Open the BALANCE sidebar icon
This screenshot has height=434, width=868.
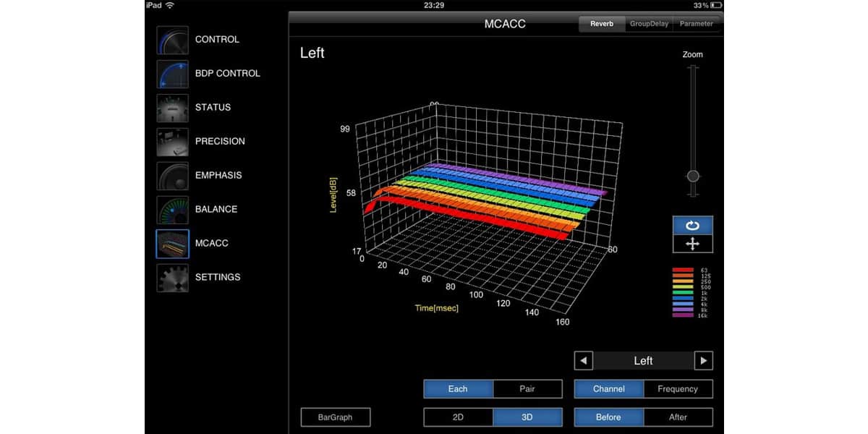tap(172, 210)
